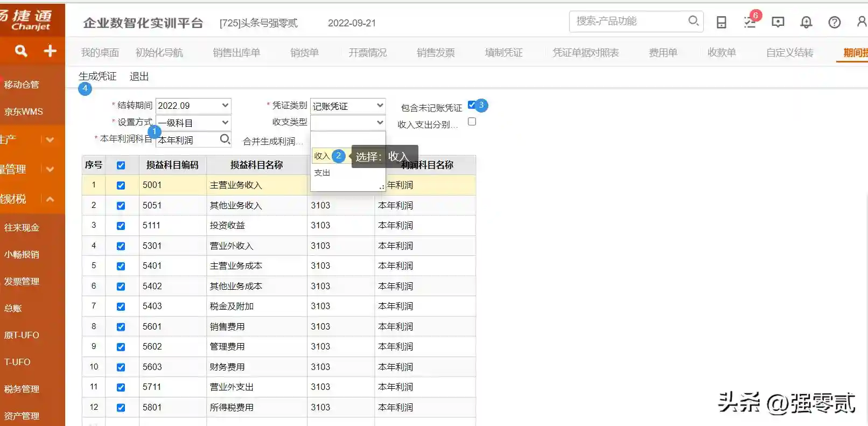Image resolution: width=868 pixels, height=426 pixels.
Task: Switch to the 销售发票 tab
Action: tap(436, 53)
